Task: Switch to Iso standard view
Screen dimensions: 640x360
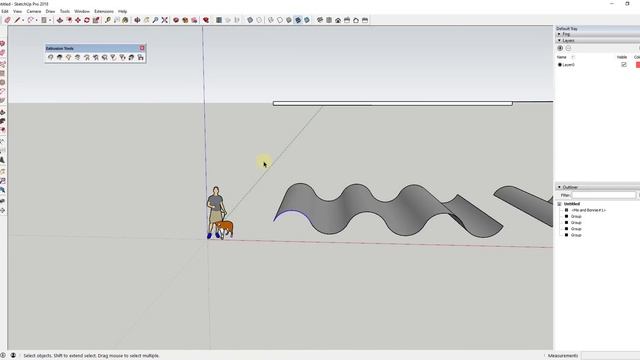Action: pyautogui.click(x=320, y=20)
